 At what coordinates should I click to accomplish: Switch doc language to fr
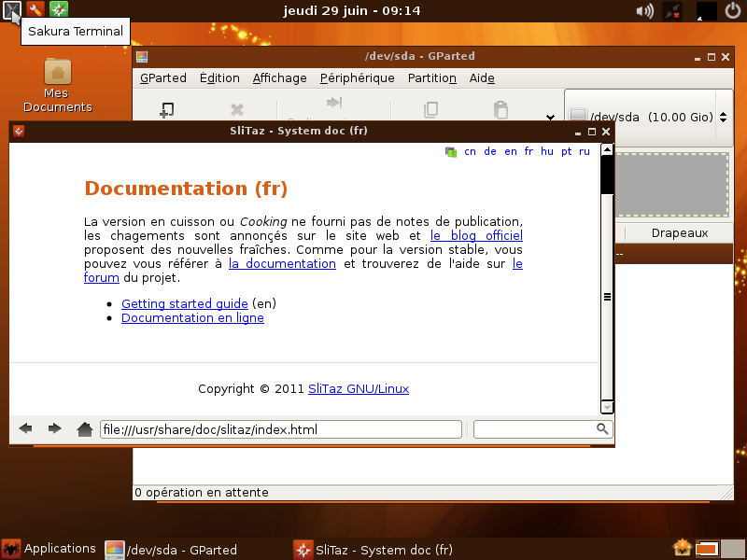pos(529,152)
